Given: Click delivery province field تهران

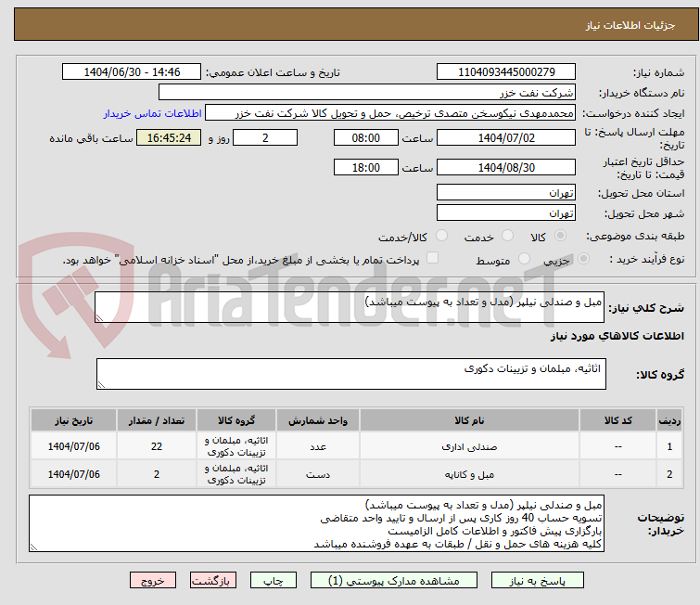Looking at the screenshot, I should click(x=506, y=192).
